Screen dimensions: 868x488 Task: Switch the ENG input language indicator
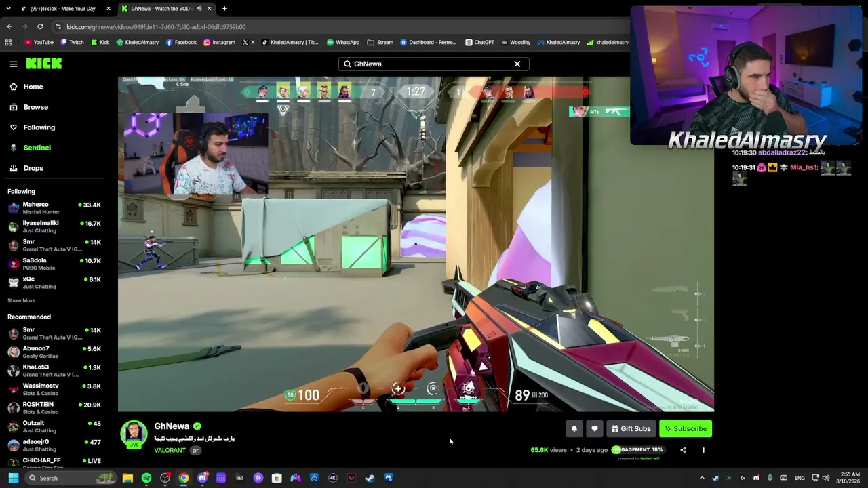coord(800,478)
